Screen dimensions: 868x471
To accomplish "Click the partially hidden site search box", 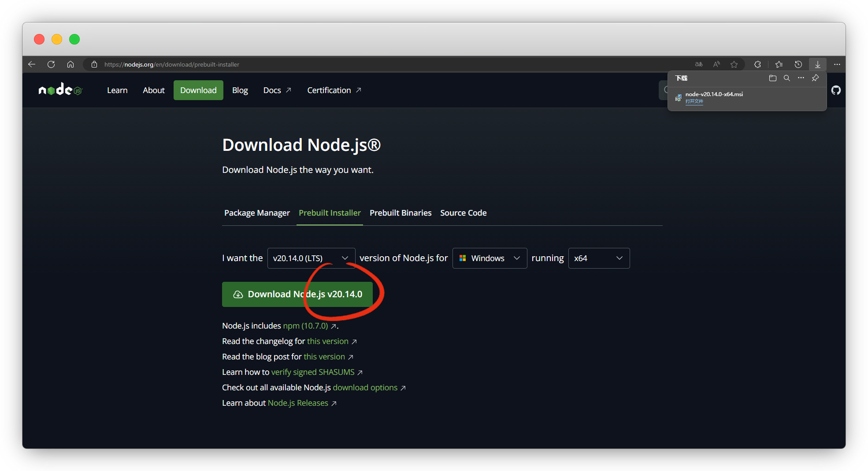I will (x=664, y=90).
